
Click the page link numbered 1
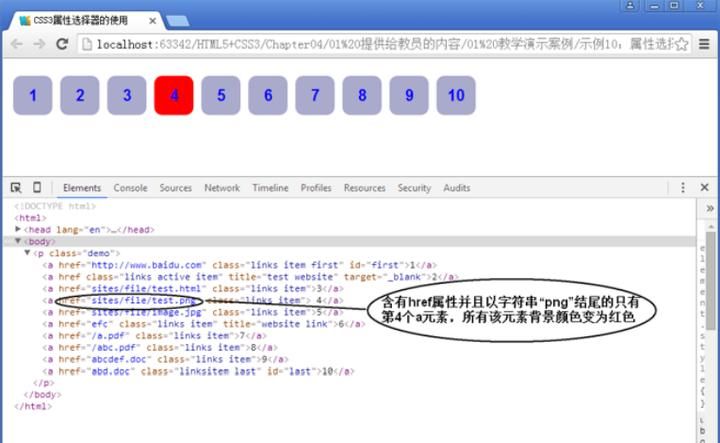coord(33,95)
